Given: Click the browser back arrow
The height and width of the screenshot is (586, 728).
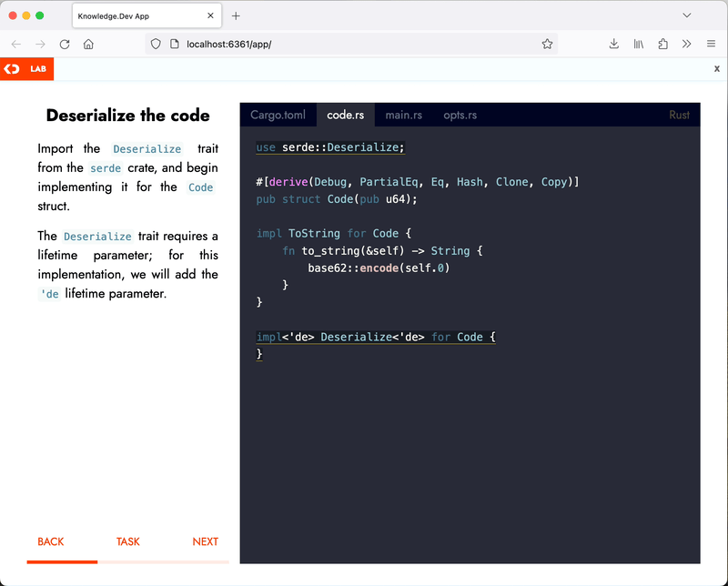Looking at the screenshot, I should [x=16, y=44].
